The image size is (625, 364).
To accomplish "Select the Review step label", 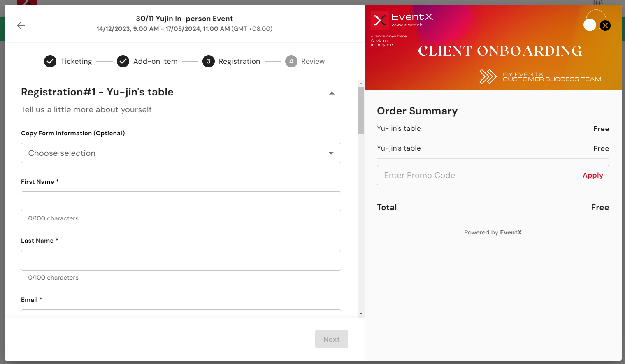I will tap(313, 61).
